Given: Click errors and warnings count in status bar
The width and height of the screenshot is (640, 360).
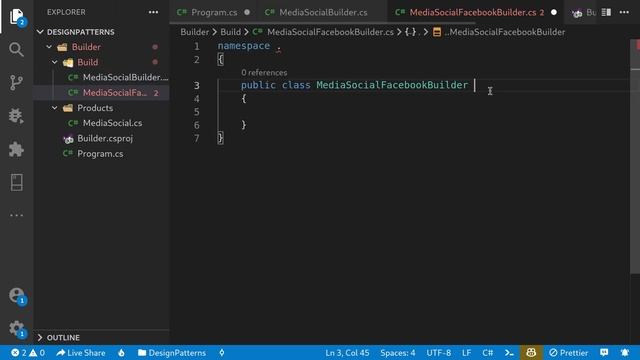Looking at the screenshot, I should tap(28, 353).
